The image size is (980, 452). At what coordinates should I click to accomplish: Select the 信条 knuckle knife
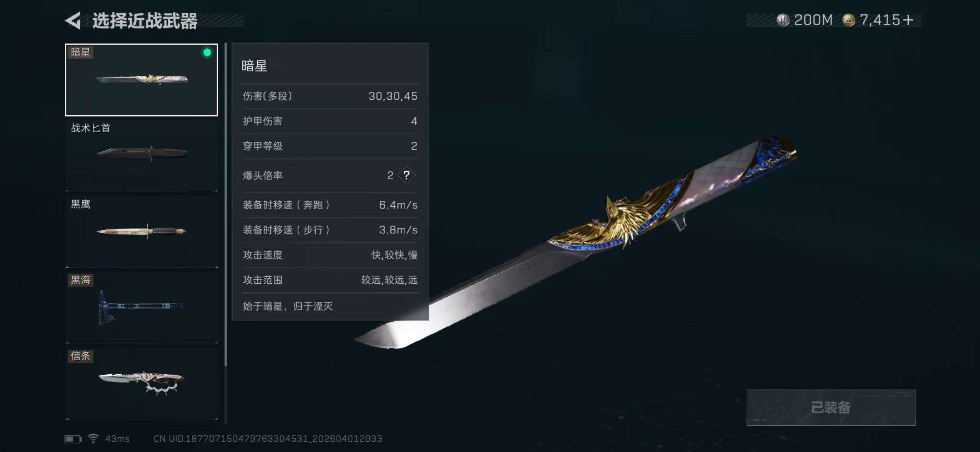(x=142, y=383)
